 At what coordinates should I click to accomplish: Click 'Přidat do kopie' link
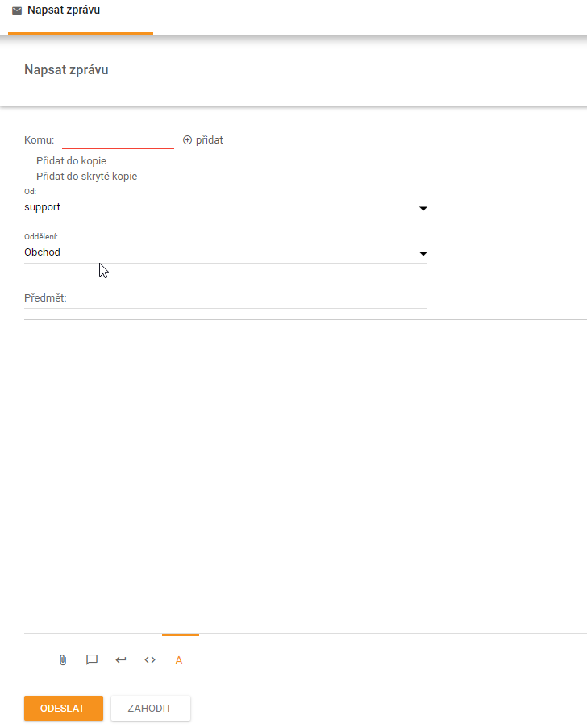click(x=71, y=161)
